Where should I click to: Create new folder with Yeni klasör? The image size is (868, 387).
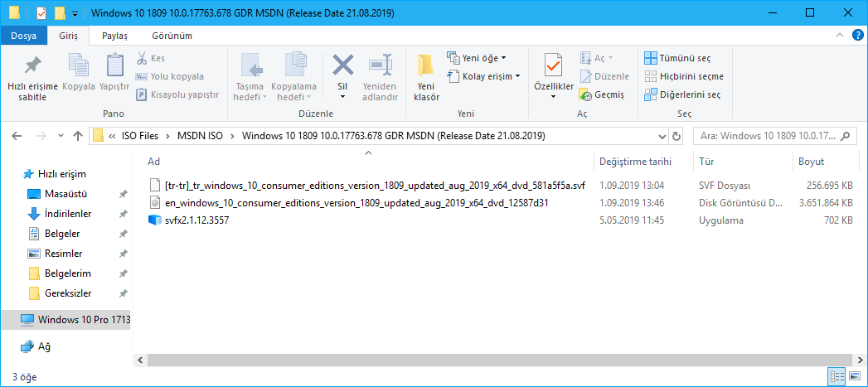tap(426, 78)
